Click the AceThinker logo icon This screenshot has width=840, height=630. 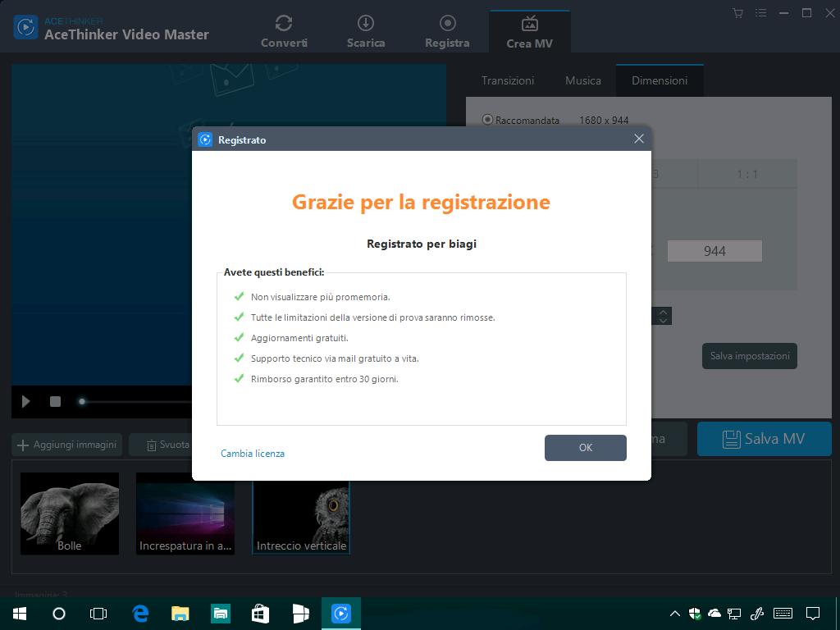[25, 27]
